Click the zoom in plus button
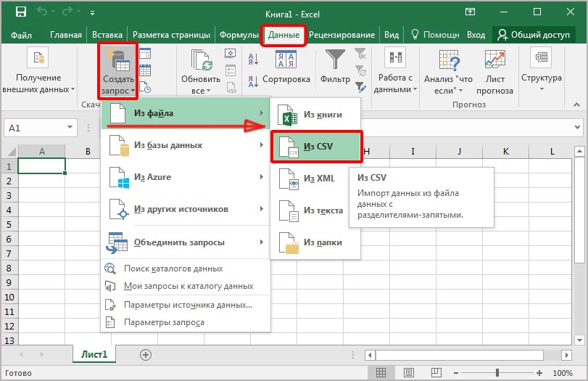 (x=539, y=373)
